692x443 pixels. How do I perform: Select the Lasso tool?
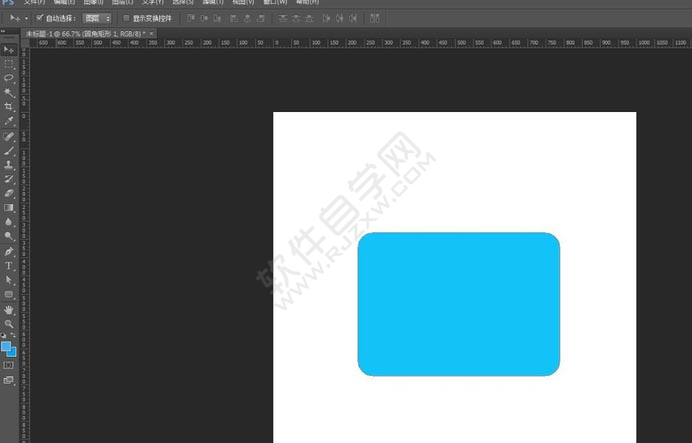point(8,78)
